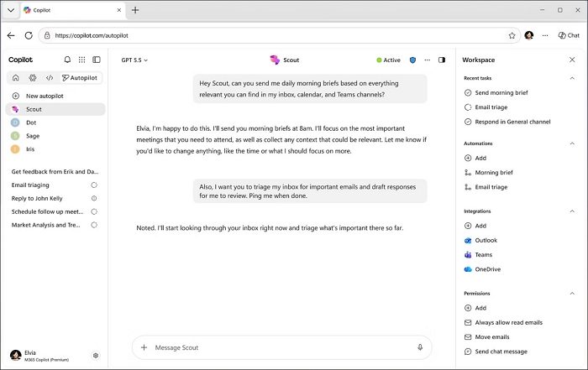Add a new permission
This screenshot has width=588, height=370.
pos(475,308)
